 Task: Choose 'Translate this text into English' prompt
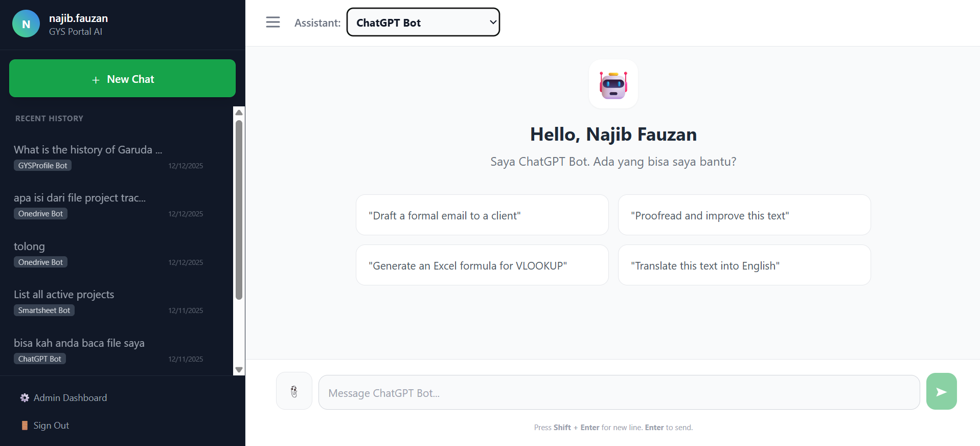(x=744, y=265)
